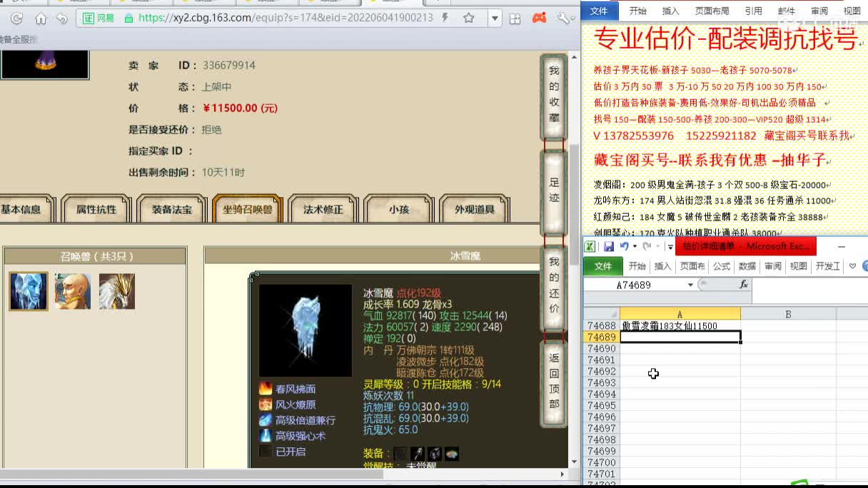Image resolution: width=868 pixels, height=488 pixels.
Task: Click the 冰雪魔 summon large portrait
Action: point(306,330)
